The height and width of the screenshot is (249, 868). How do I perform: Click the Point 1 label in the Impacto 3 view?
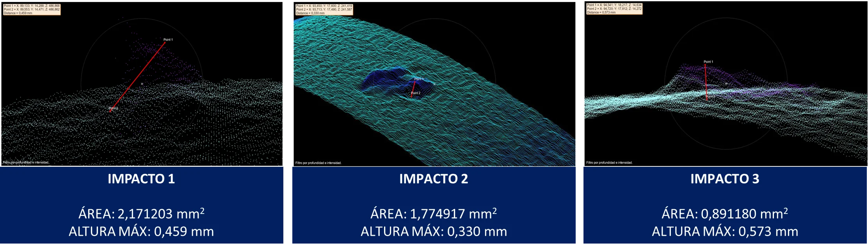tap(708, 62)
